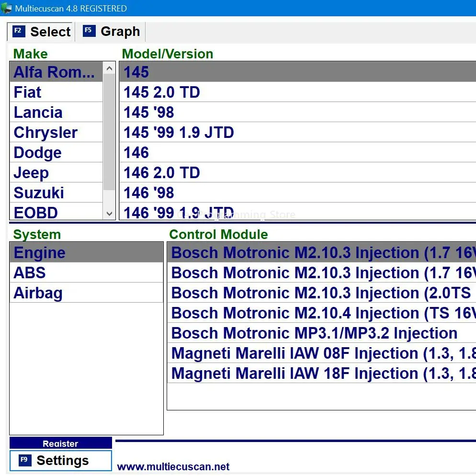
Task: Click the Make list scroll down arrow
Action: pos(109,214)
